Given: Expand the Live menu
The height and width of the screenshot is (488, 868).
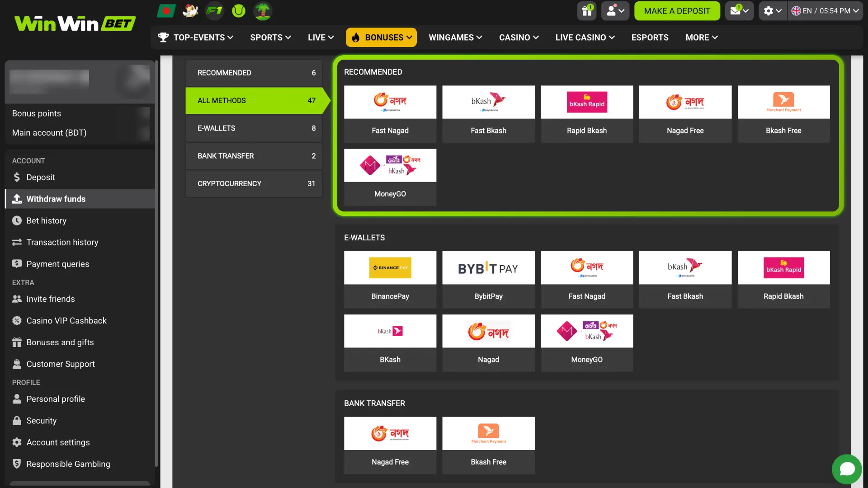Looking at the screenshot, I should pos(321,38).
